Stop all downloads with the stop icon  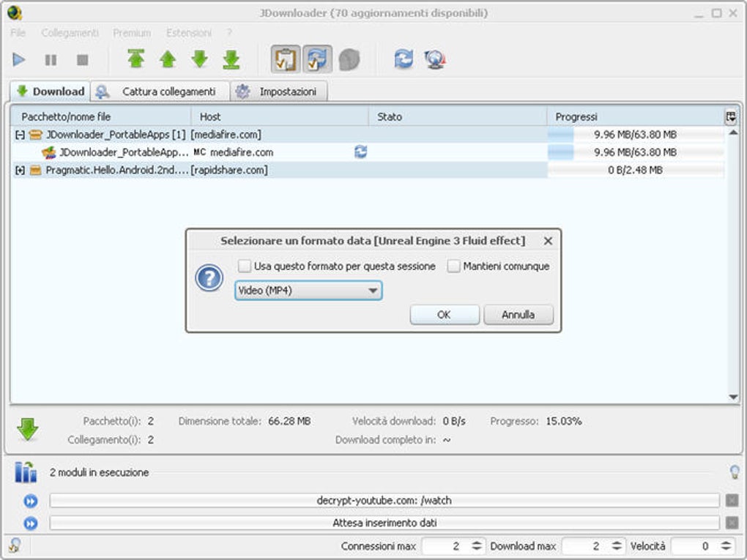tap(83, 59)
